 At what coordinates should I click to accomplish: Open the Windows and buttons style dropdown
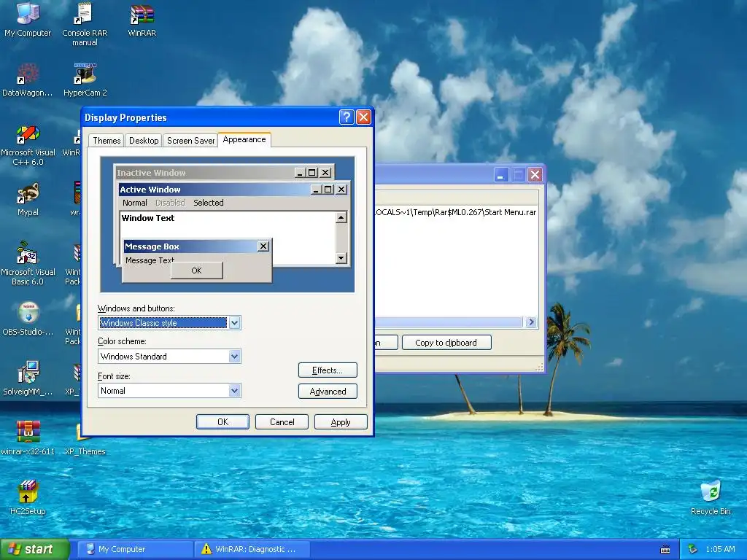click(x=234, y=323)
